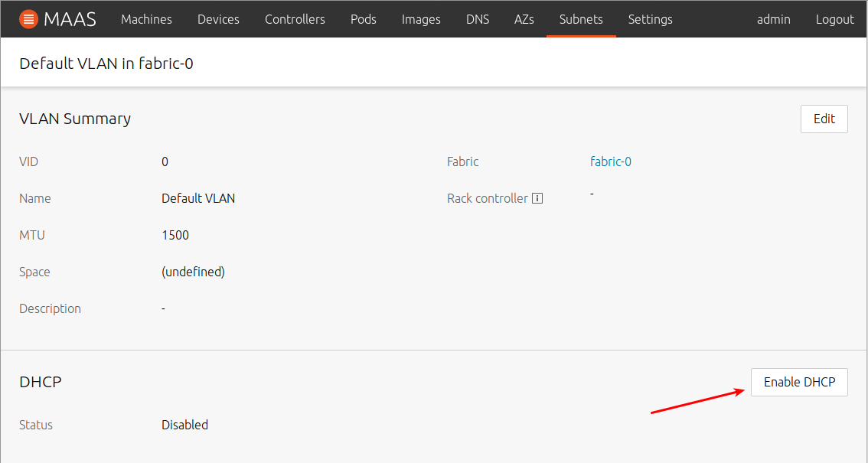This screenshot has height=463, width=868.
Task: Log out of MAAS
Action: (x=834, y=19)
